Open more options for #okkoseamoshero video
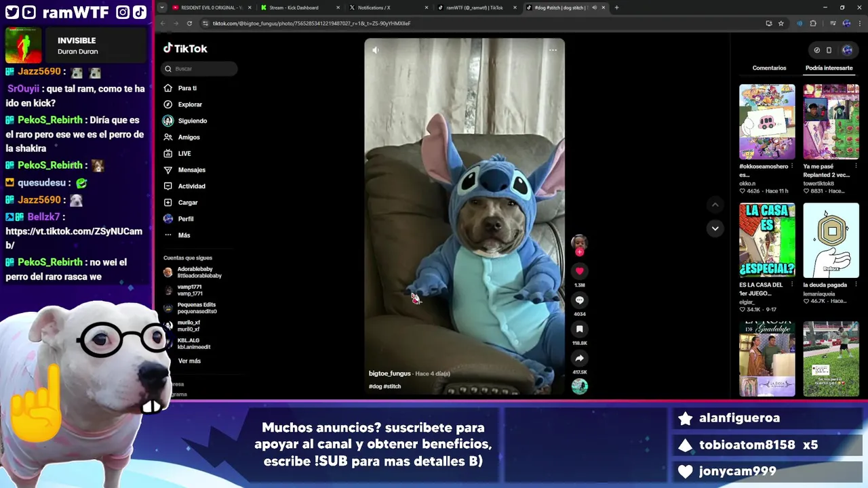 pyautogui.click(x=792, y=166)
